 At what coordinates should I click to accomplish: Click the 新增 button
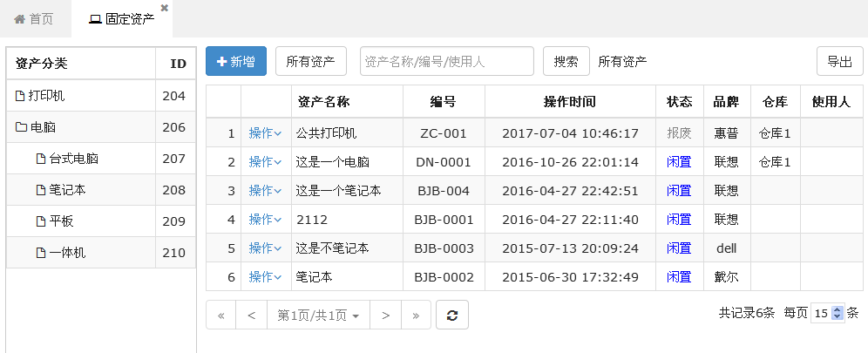coord(235,61)
